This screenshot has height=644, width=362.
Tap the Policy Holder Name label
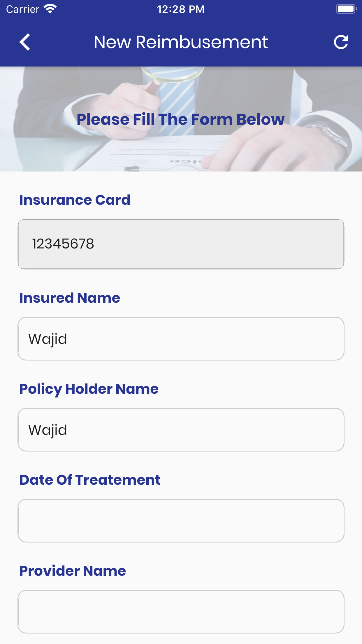(89, 389)
